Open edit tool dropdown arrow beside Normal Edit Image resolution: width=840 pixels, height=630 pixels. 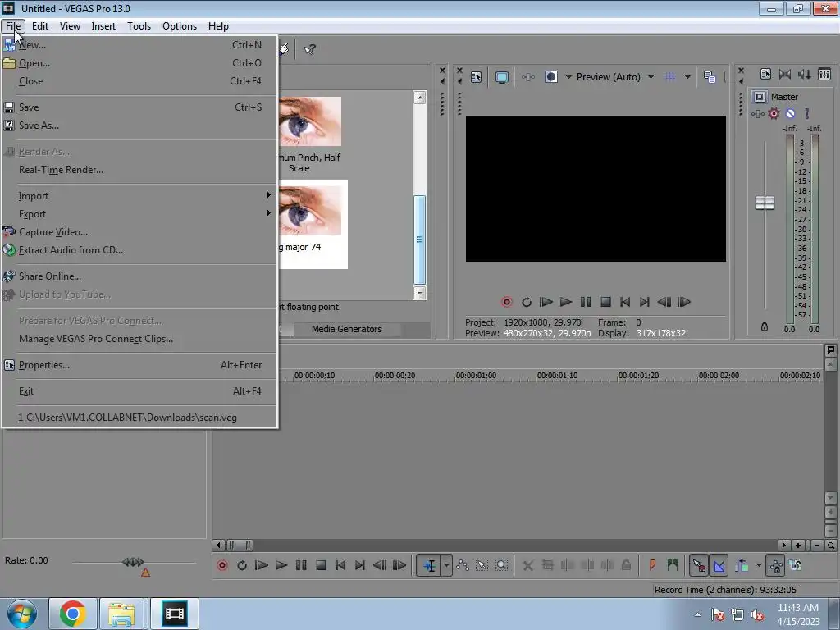[446, 565]
